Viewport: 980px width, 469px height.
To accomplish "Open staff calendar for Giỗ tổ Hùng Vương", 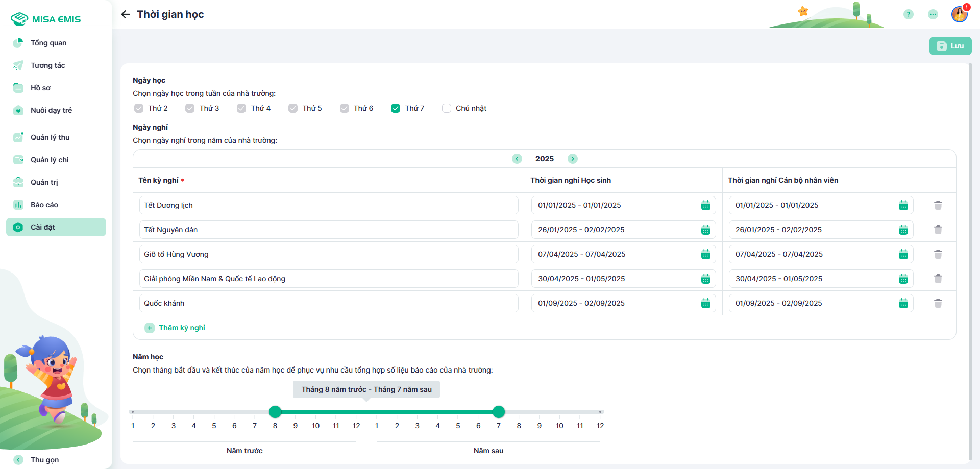I will click(x=903, y=254).
